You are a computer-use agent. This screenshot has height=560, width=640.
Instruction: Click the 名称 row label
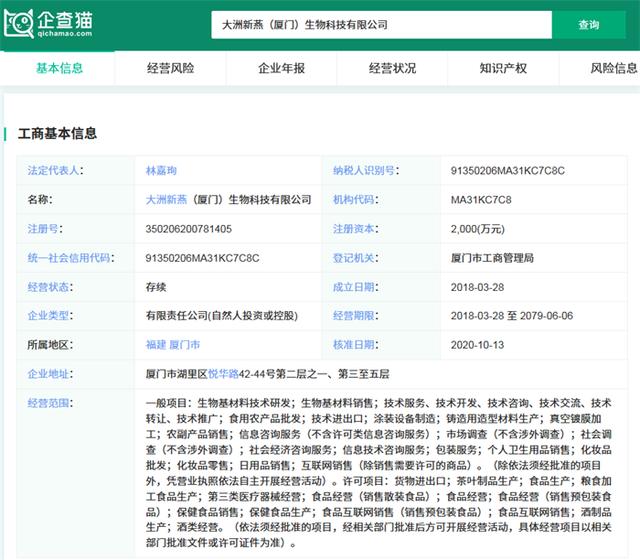tap(40, 200)
